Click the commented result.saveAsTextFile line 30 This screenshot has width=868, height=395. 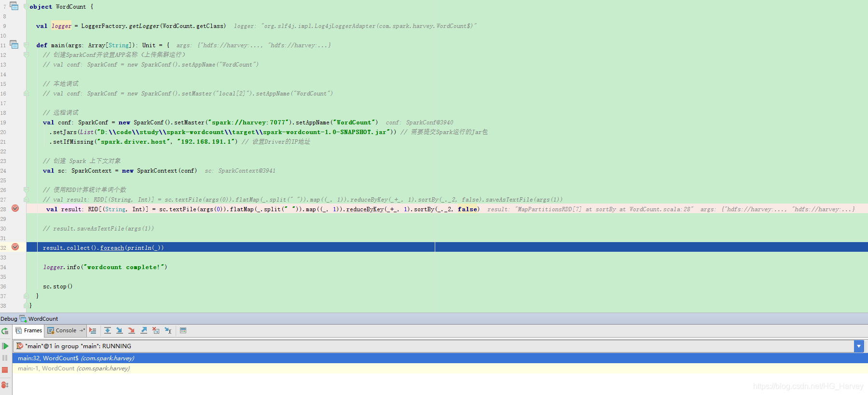(x=98, y=229)
